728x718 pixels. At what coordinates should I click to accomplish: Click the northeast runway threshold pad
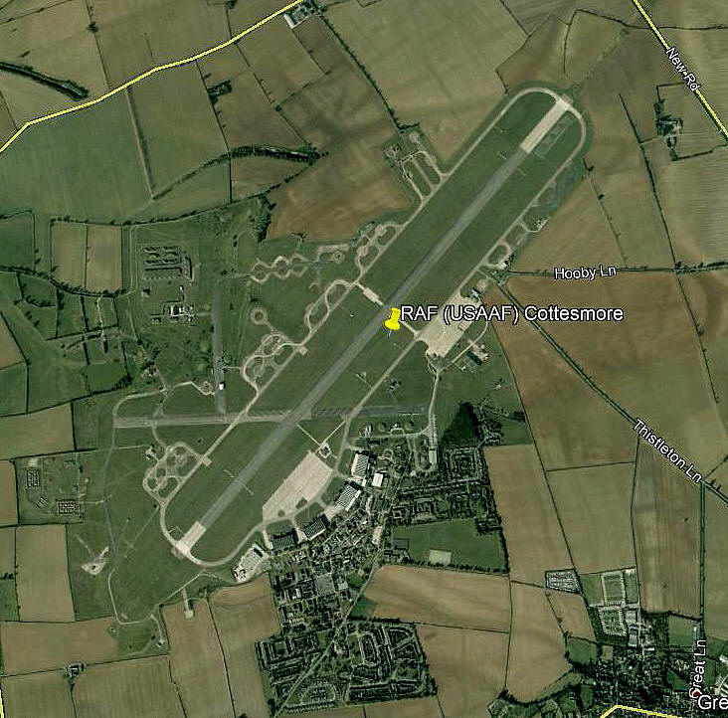[x=545, y=124]
